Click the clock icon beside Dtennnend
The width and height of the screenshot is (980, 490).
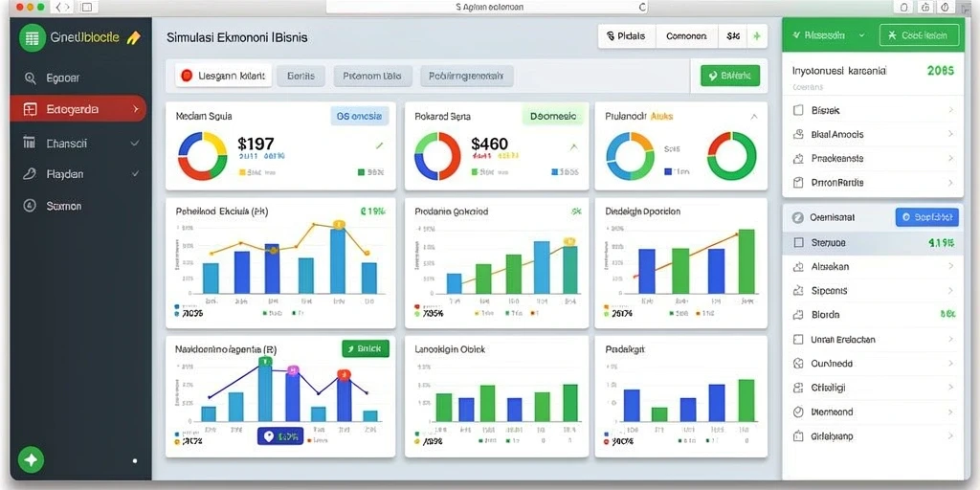[x=797, y=412]
